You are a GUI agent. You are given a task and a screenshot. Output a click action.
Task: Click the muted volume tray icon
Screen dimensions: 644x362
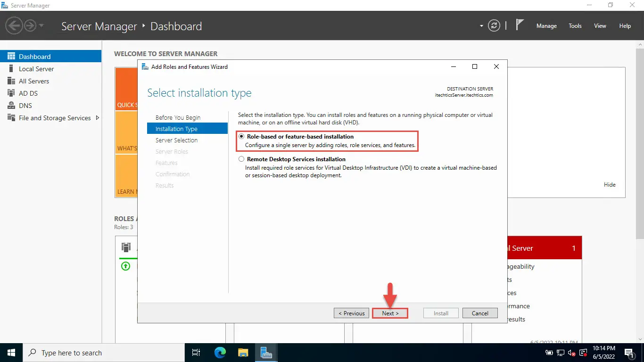click(572, 353)
